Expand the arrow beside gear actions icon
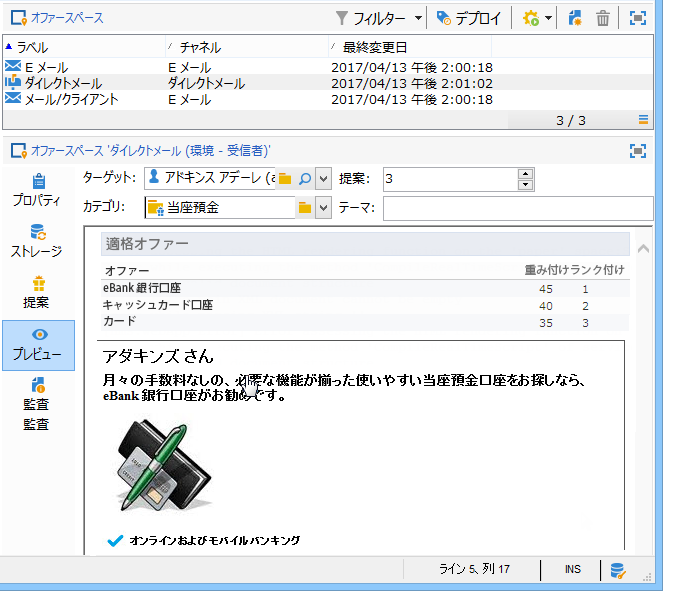 [x=548, y=18]
